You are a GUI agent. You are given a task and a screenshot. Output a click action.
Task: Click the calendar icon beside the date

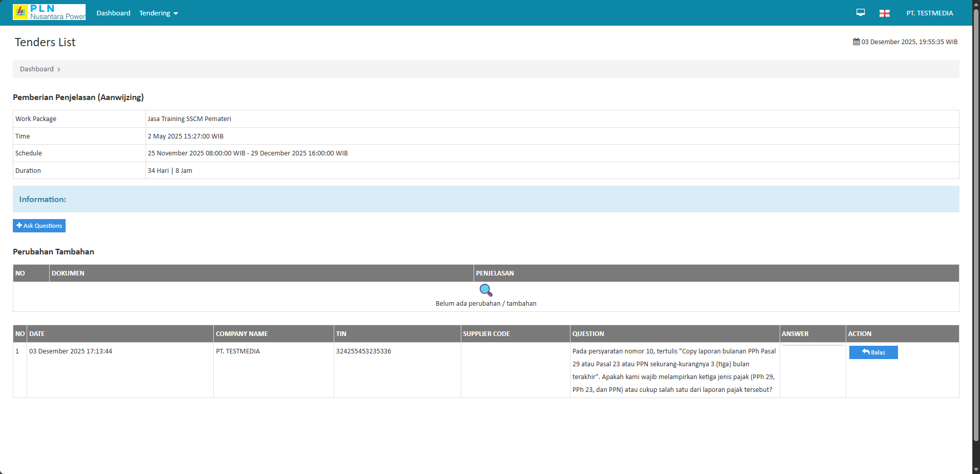856,42
